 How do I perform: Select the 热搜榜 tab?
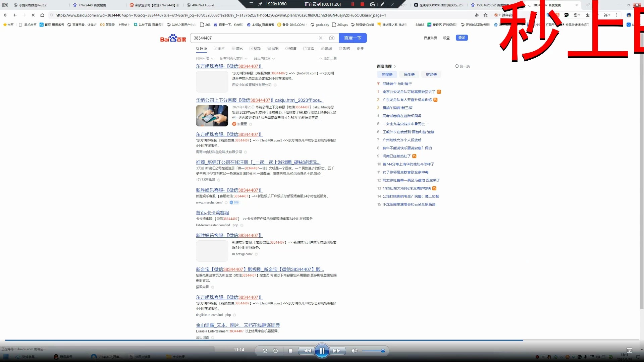click(387, 74)
